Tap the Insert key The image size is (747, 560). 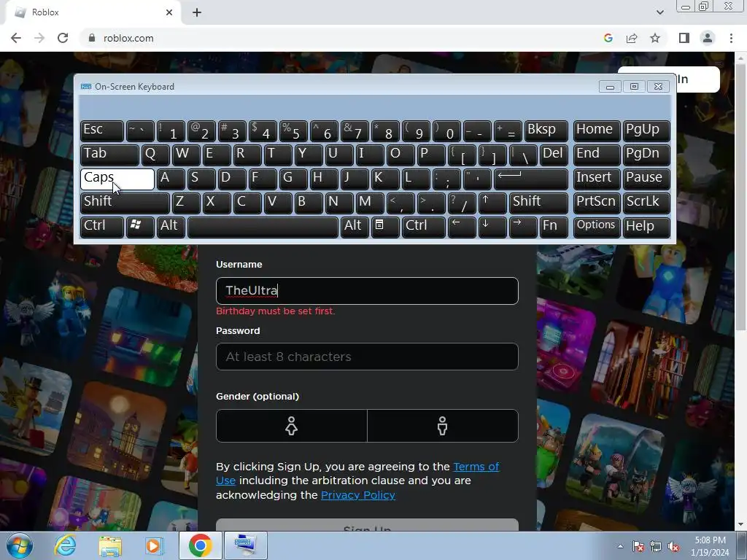597,179
